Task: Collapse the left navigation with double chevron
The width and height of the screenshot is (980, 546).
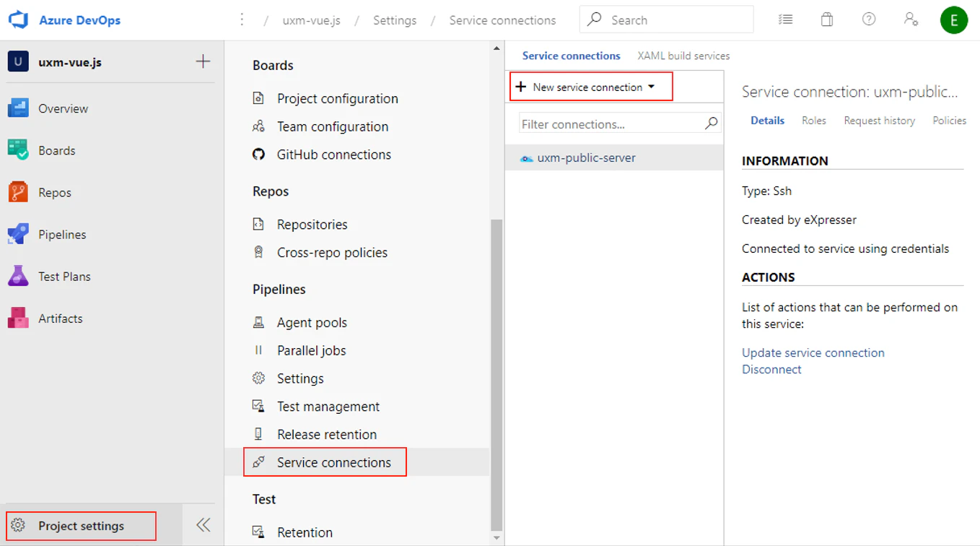Action: point(204,525)
